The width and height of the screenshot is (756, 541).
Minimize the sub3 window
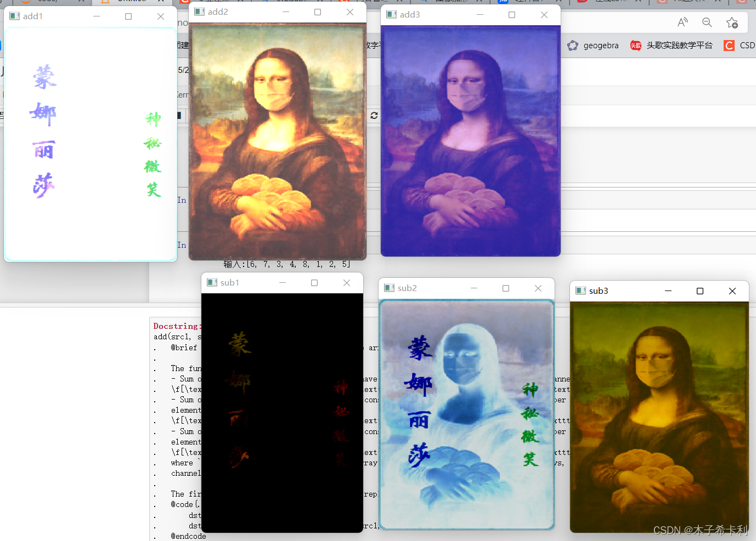(668, 291)
